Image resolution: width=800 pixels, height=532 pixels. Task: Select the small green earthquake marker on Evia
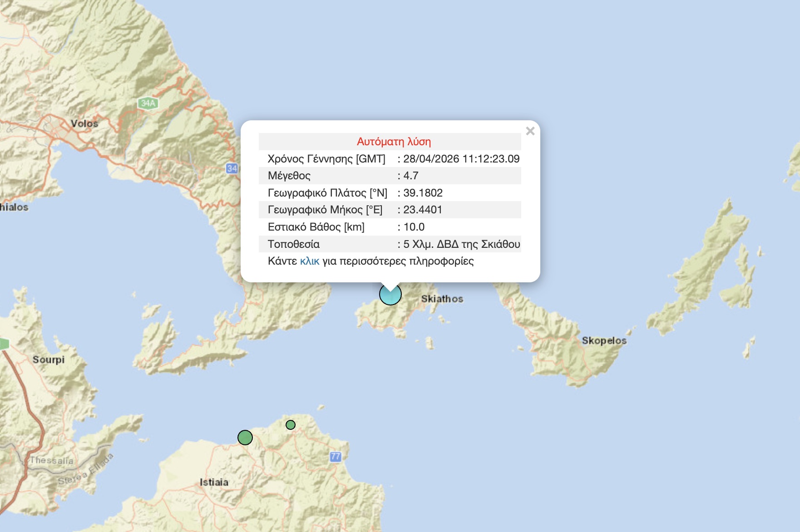[291, 425]
